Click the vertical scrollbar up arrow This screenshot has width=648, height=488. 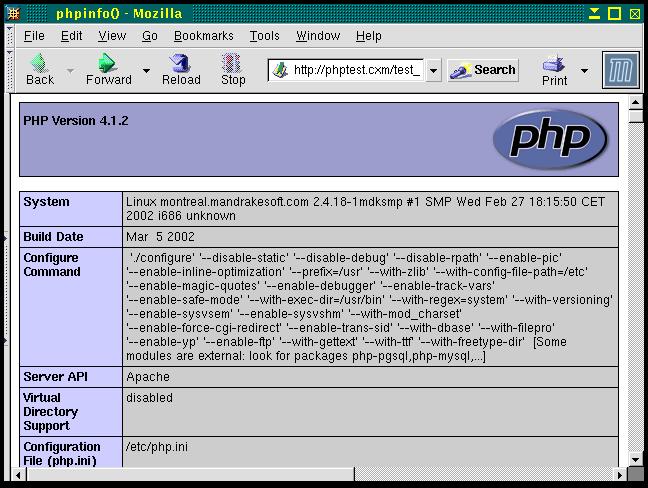pos(635,102)
